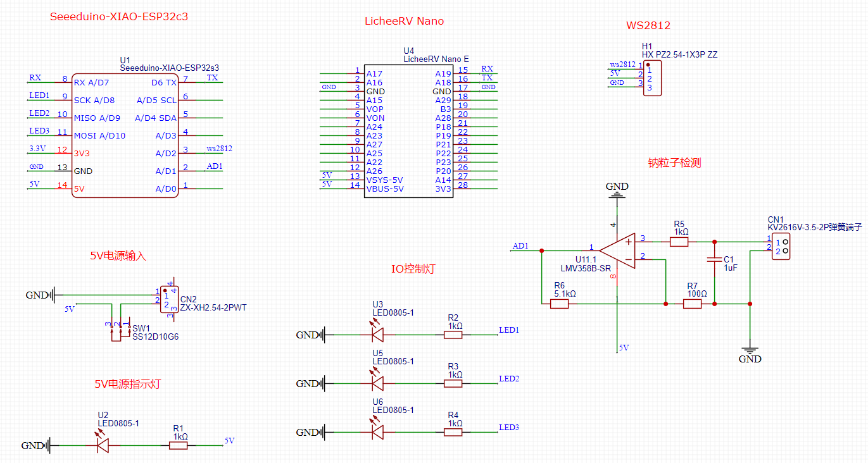Click the Seeeduino-XIAO-ESP32c3 red title
The height and width of the screenshot is (463, 868).
(119, 17)
